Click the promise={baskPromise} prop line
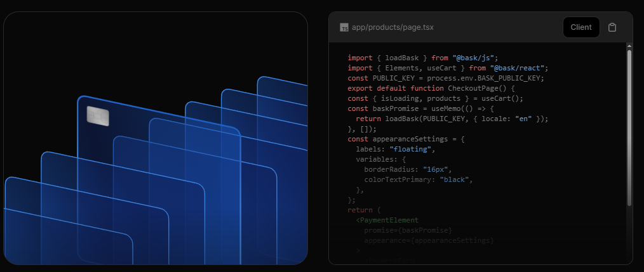Image resolution: width=644 pixels, height=272 pixels. click(x=408, y=231)
